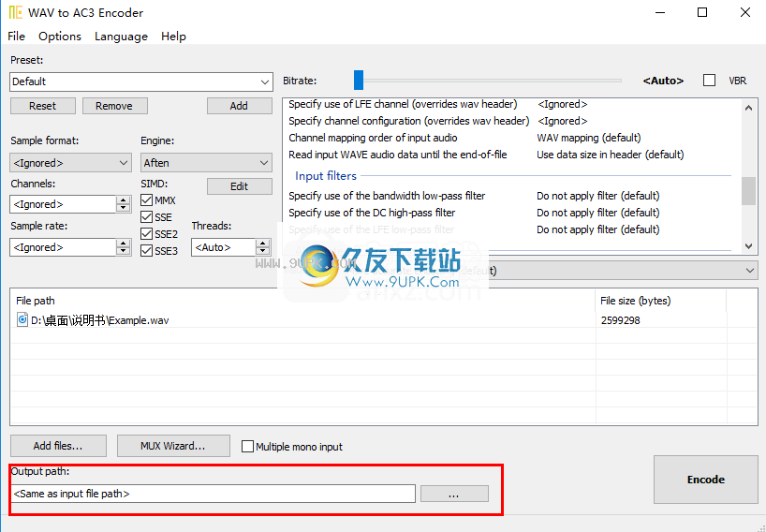
Task: Click the File path column header
Action: 302,301
